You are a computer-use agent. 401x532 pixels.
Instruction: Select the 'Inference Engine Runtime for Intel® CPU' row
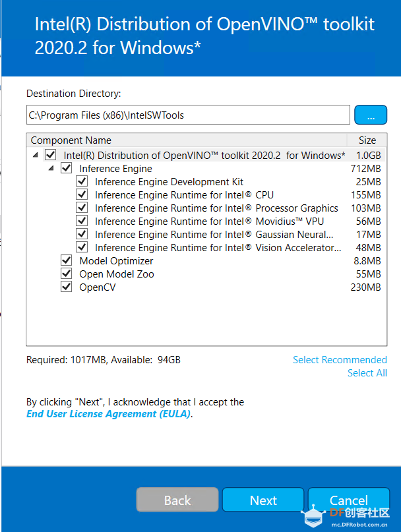click(185, 195)
